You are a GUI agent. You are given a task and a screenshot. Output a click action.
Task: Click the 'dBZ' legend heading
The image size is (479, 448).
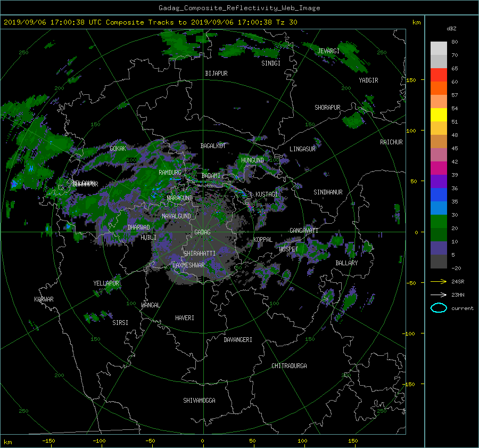451,28
